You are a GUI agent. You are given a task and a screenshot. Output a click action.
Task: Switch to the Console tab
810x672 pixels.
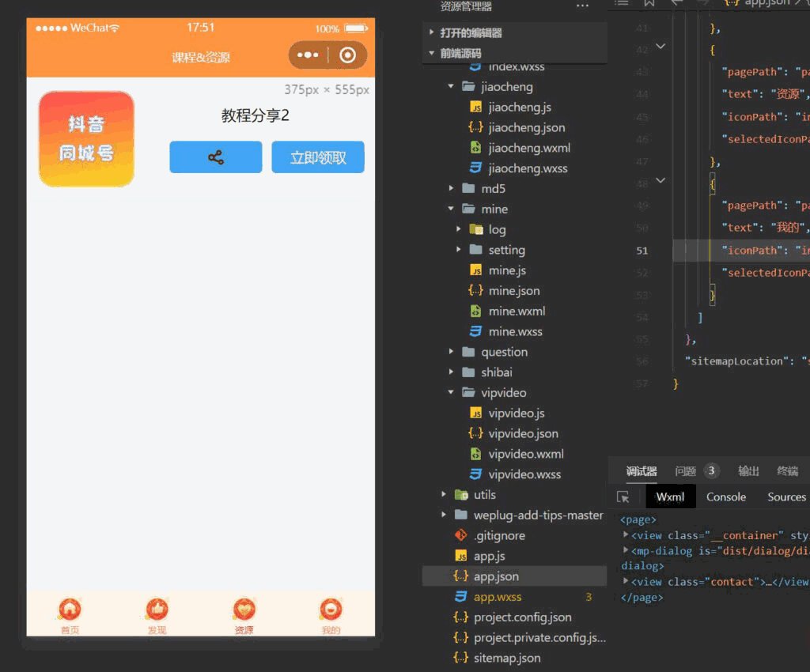click(725, 496)
